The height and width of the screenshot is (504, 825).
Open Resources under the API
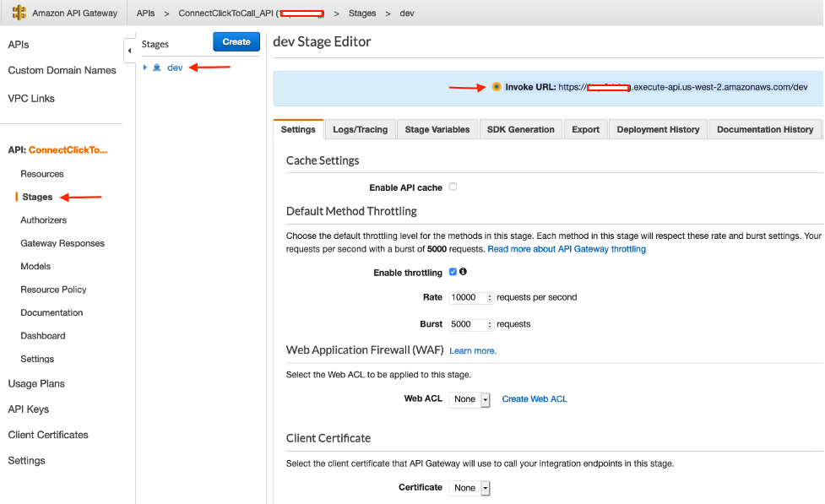click(42, 174)
